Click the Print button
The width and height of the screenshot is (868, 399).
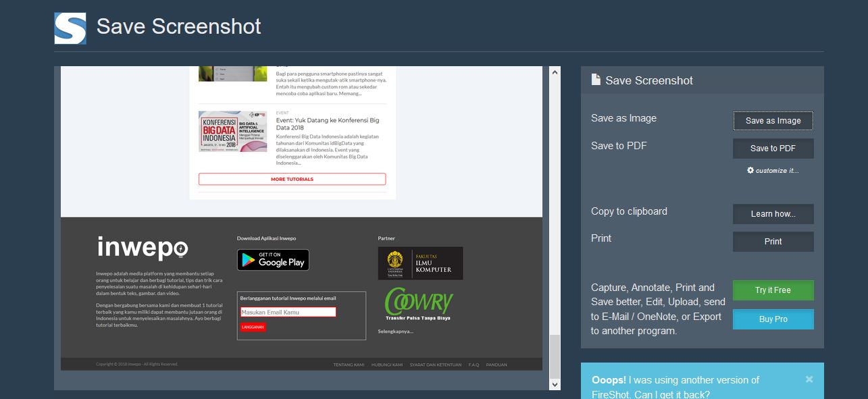click(773, 242)
